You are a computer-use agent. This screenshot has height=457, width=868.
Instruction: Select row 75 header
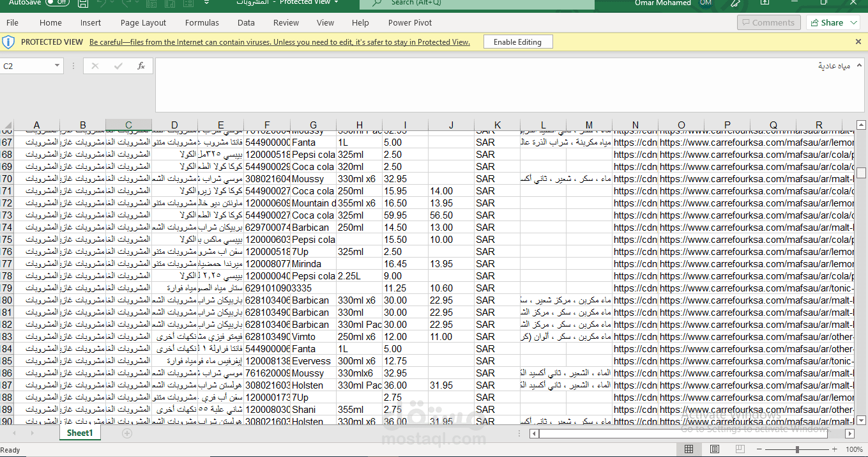[6, 240]
